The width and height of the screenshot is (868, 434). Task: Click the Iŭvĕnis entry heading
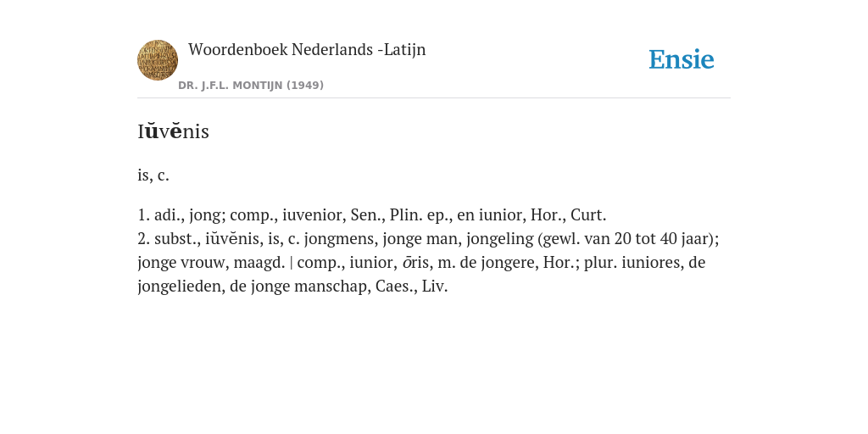173,131
